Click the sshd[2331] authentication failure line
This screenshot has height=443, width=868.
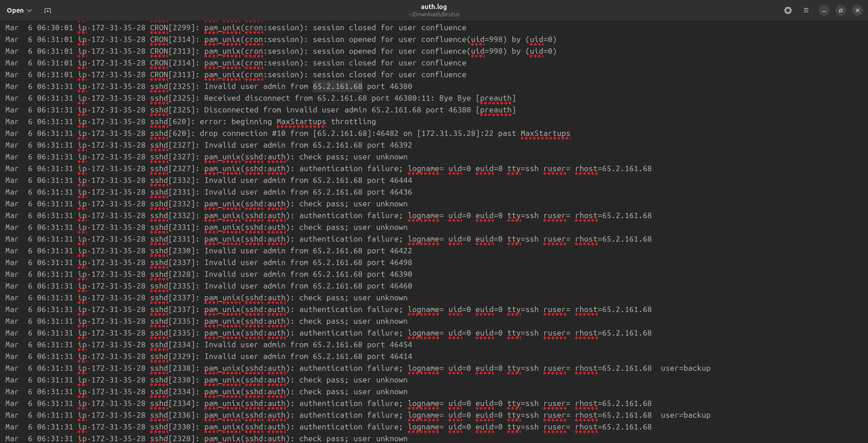[329, 239]
